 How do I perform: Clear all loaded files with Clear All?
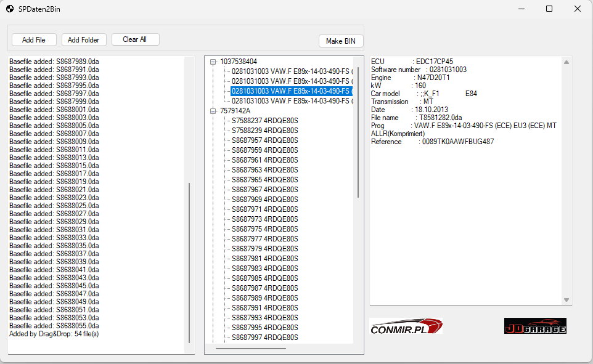click(x=135, y=39)
